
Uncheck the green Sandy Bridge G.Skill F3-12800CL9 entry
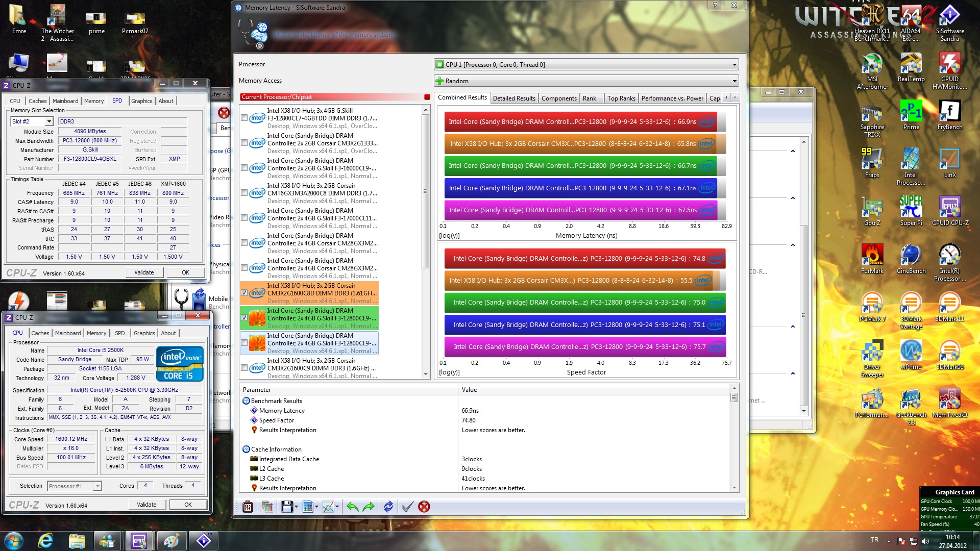244,318
